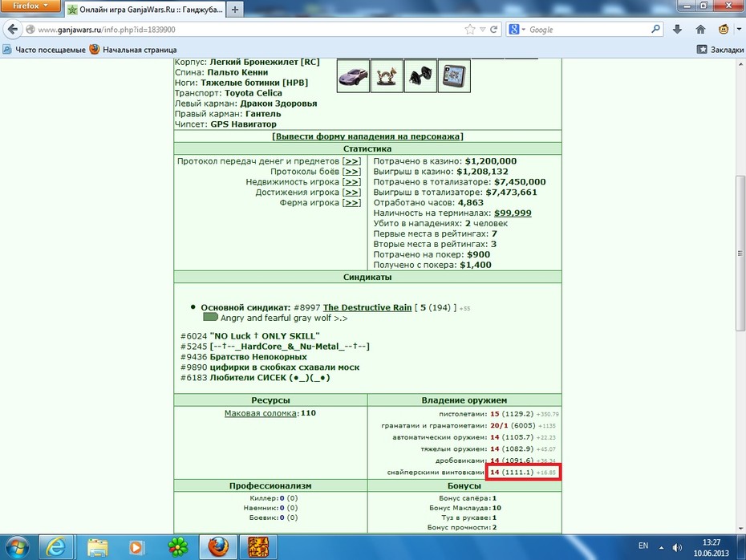
Task: Open the money and items transfer protocol [>>]
Action: 351,161
